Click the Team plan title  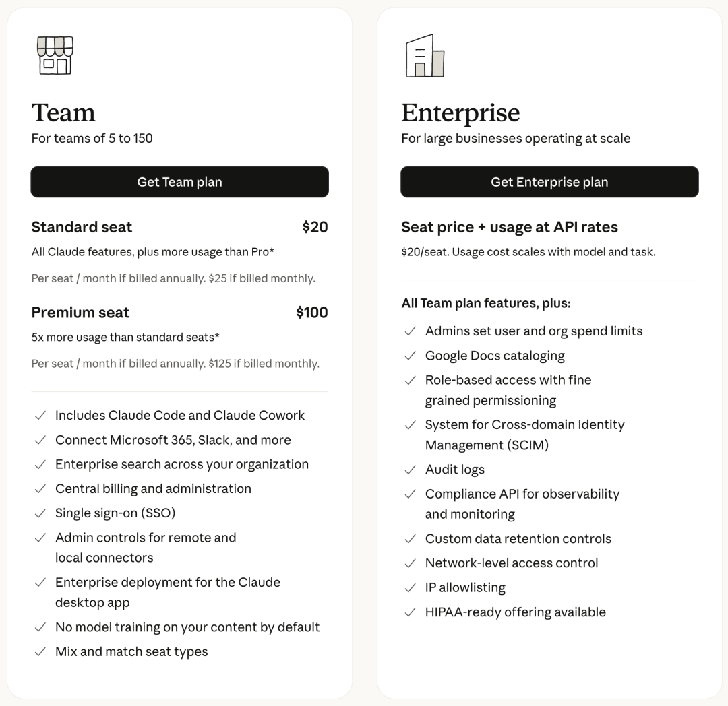coord(63,113)
